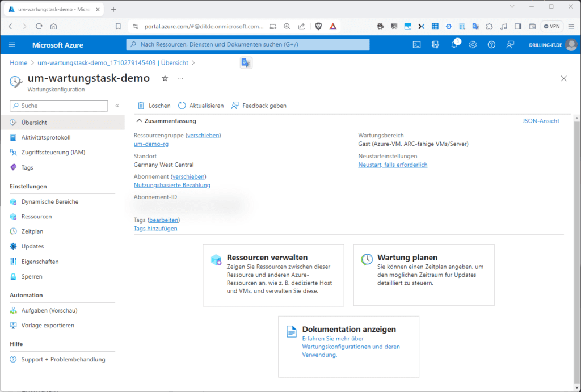581x392 pixels.
Task: Open the browser zoom magnifier icon
Action: coord(287,26)
